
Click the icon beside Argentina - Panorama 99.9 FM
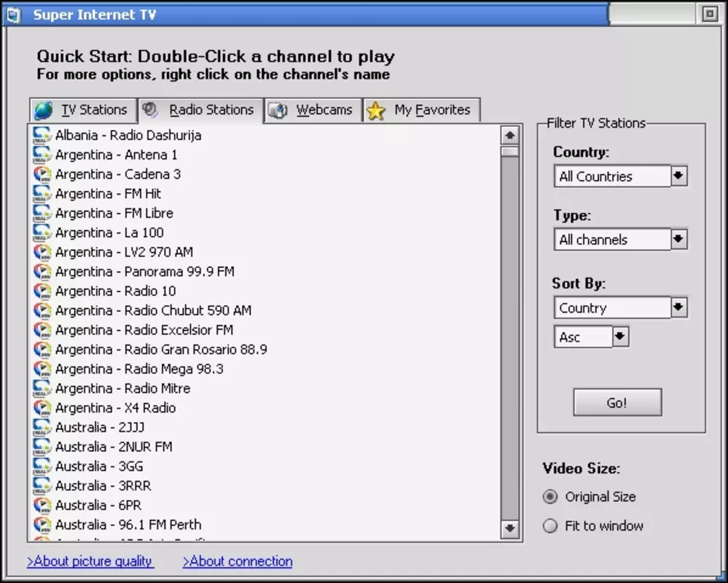click(42, 272)
